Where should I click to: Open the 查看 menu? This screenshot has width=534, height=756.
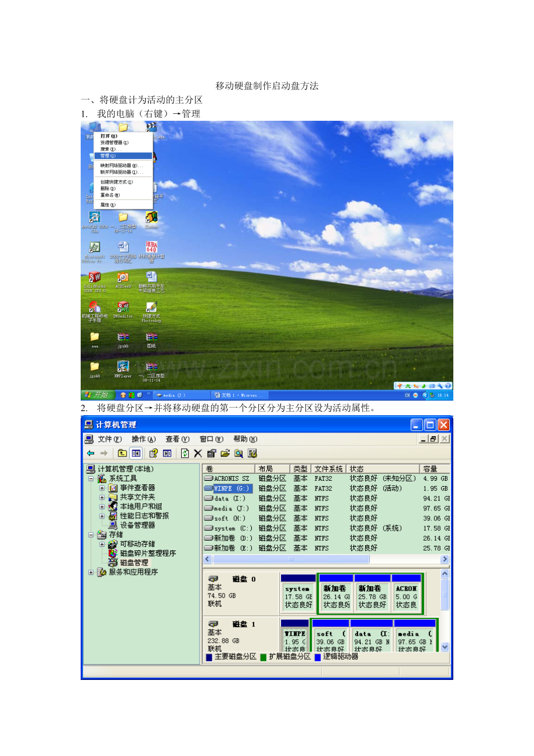[x=178, y=439]
